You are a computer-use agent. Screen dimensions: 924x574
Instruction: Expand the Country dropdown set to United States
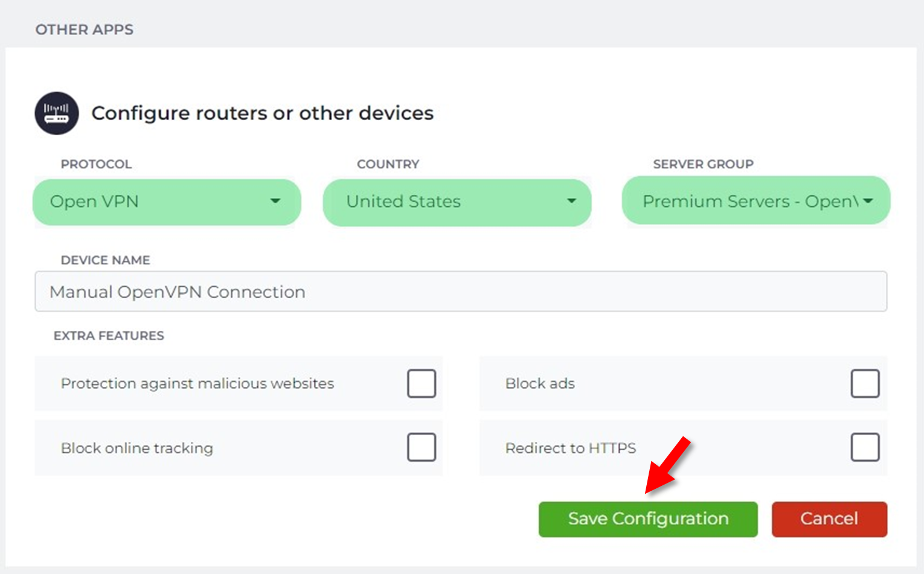tap(457, 202)
